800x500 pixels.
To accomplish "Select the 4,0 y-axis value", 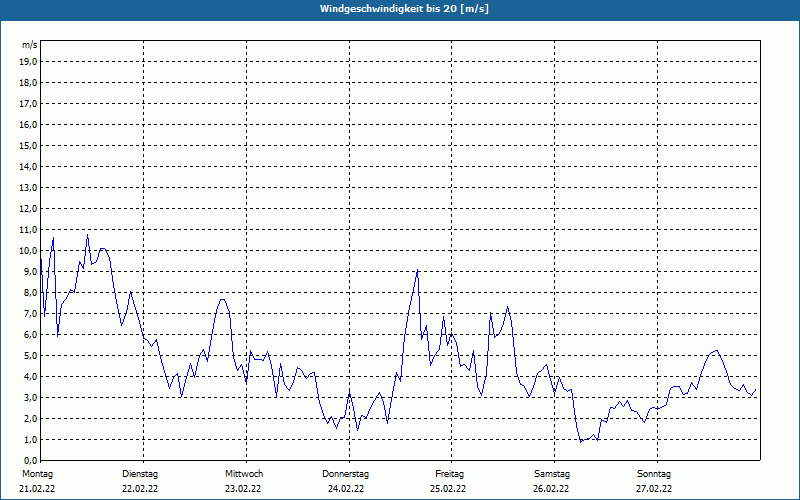I will (31, 377).
